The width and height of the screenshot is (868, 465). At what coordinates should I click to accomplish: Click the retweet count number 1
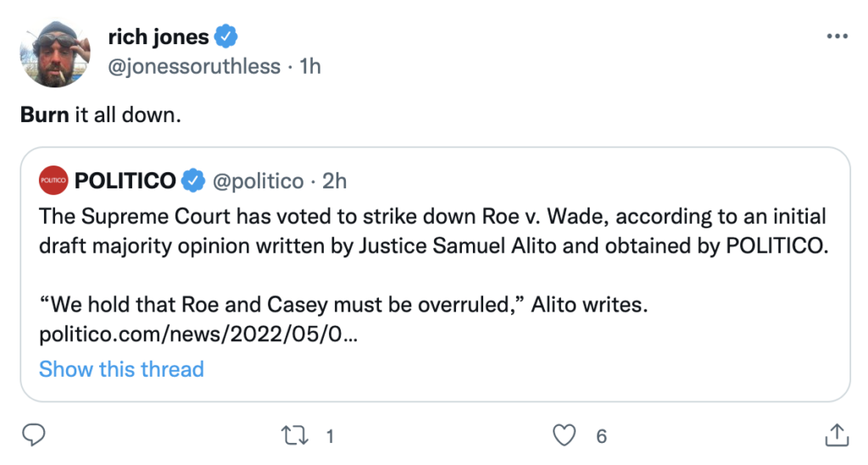coord(330,437)
